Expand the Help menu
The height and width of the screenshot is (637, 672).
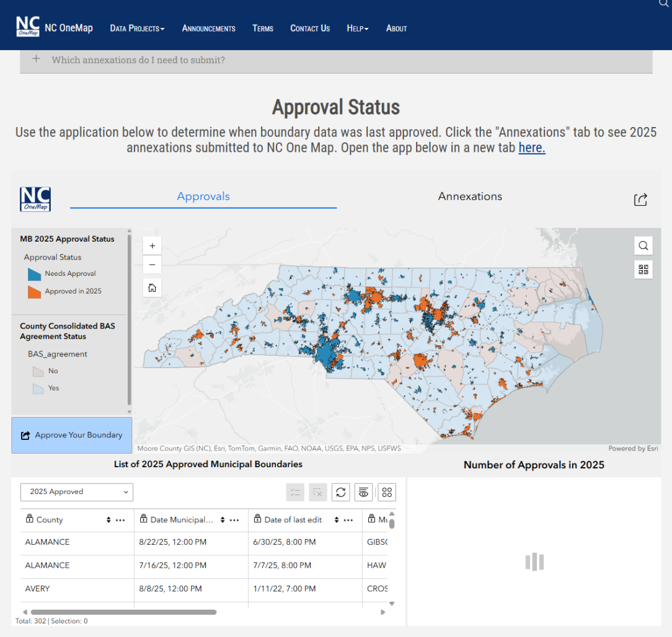358,29
